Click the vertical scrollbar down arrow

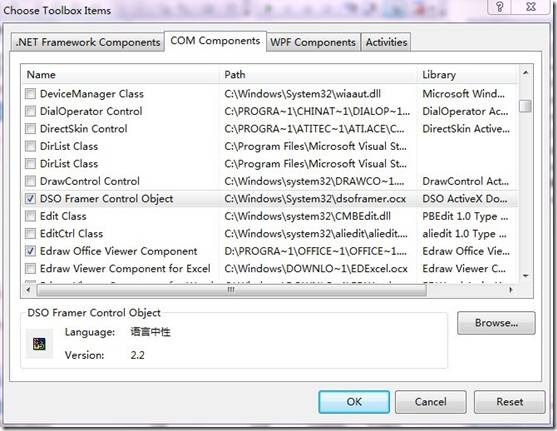[x=526, y=275]
